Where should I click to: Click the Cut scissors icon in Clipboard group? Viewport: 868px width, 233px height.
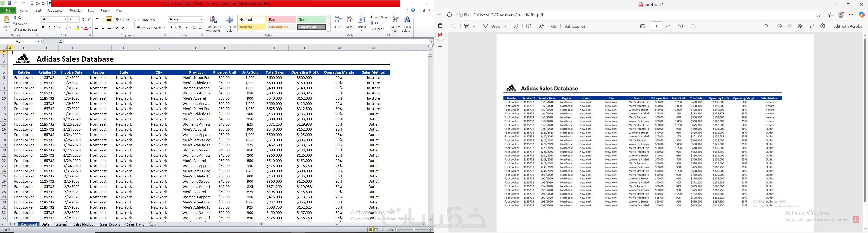pyautogui.click(x=16, y=18)
